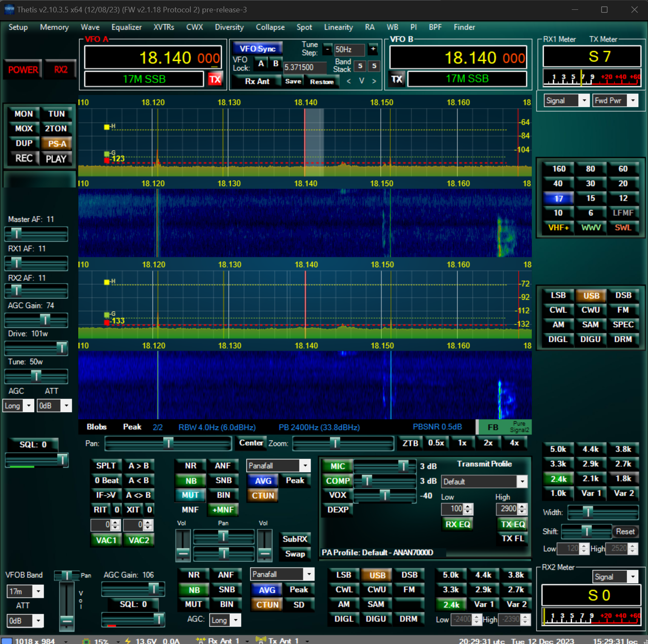This screenshot has height=644, width=648.
Task: Click the Pure Signal2 indicator label
Action: point(519,427)
